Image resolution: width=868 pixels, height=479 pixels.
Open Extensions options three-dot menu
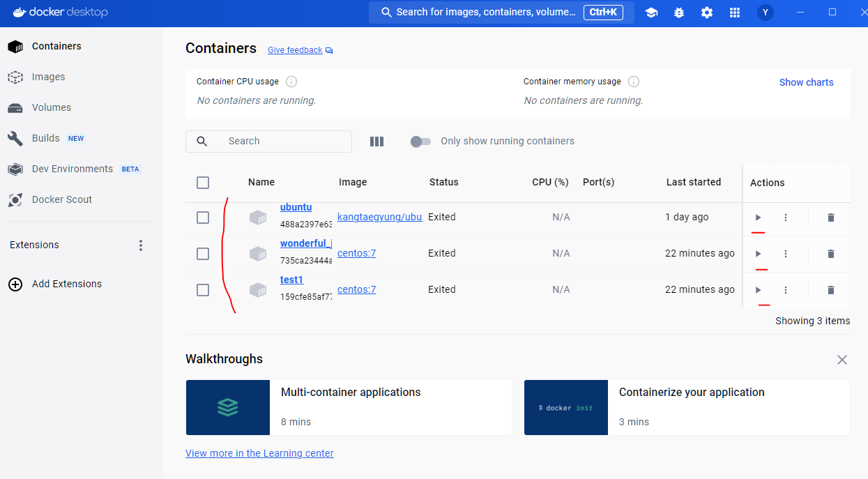coord(141,245)
